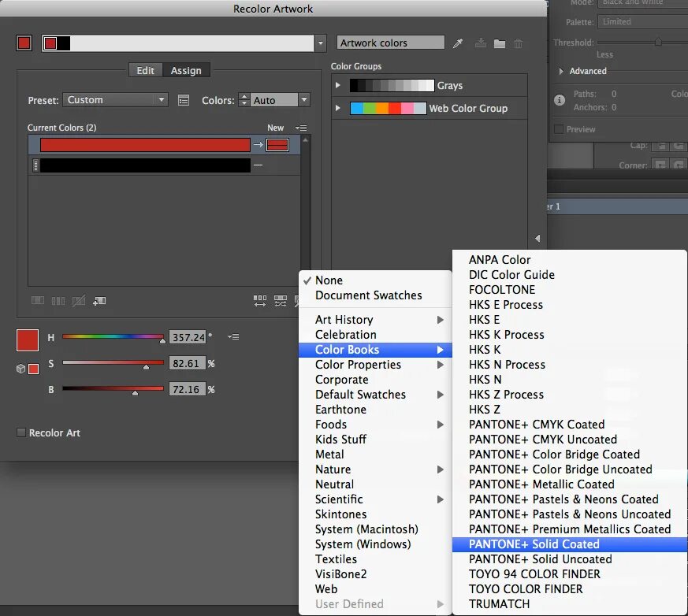The height and width of the screenshot is (616, 688).
Task: Click the out-of-web-color cube warning icon
Action: coord(20,369)
